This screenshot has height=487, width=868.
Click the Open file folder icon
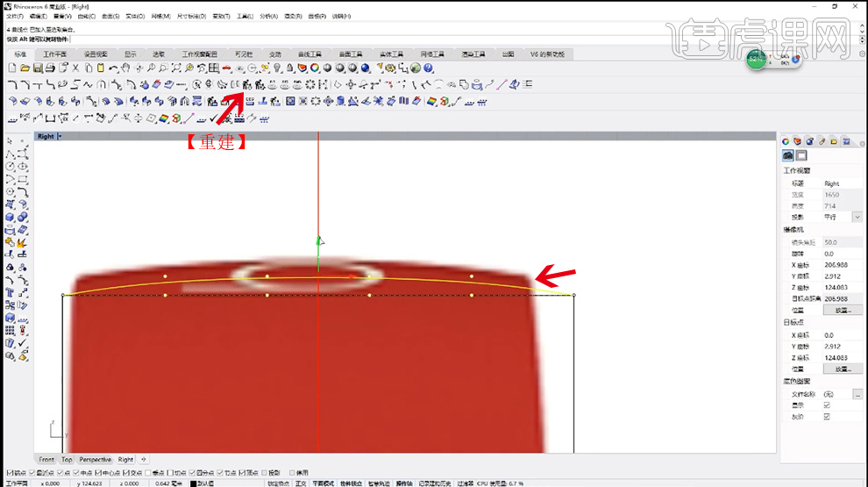[x=25, y=68]
